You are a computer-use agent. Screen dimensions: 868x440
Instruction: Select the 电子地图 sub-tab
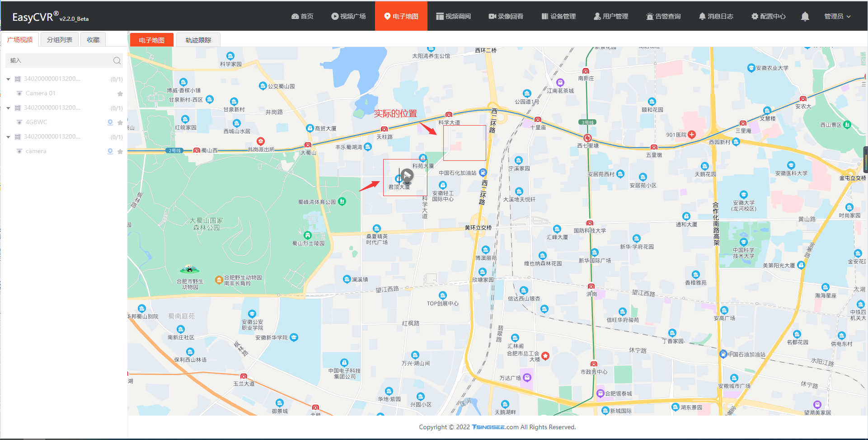point(151,40)
